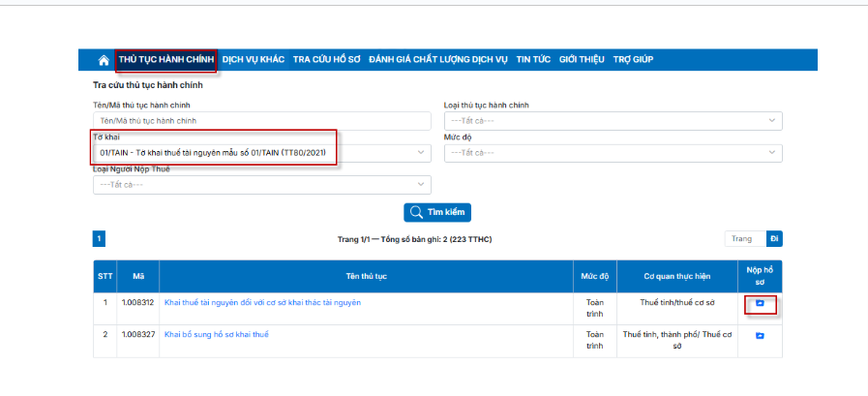Viewport: 868px width, 396px height.
Task: Click the Trang page number input
Action: 745,239
